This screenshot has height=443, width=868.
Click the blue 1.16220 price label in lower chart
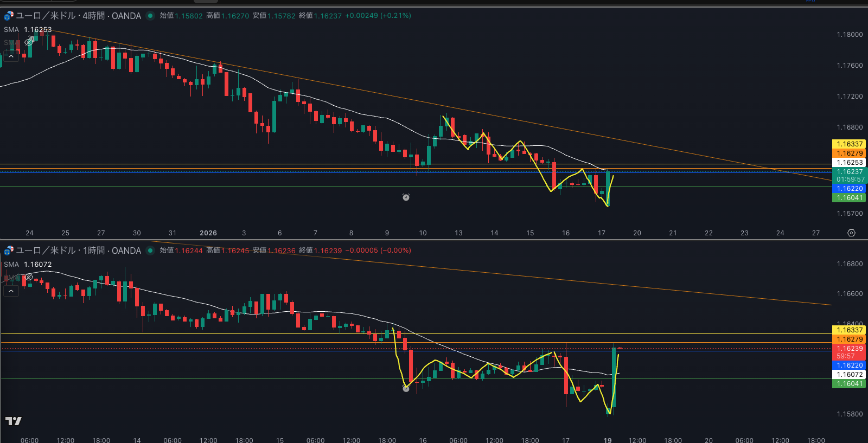point(849,365)
